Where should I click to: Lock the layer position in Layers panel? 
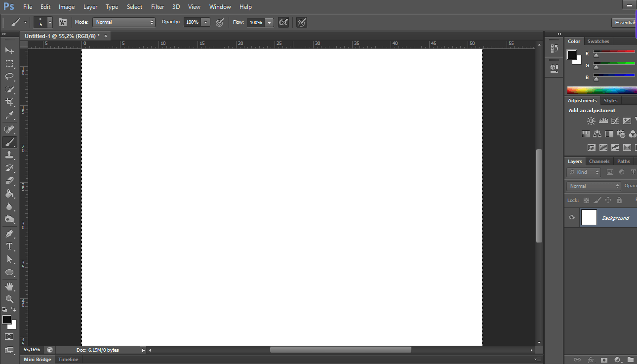608,200
